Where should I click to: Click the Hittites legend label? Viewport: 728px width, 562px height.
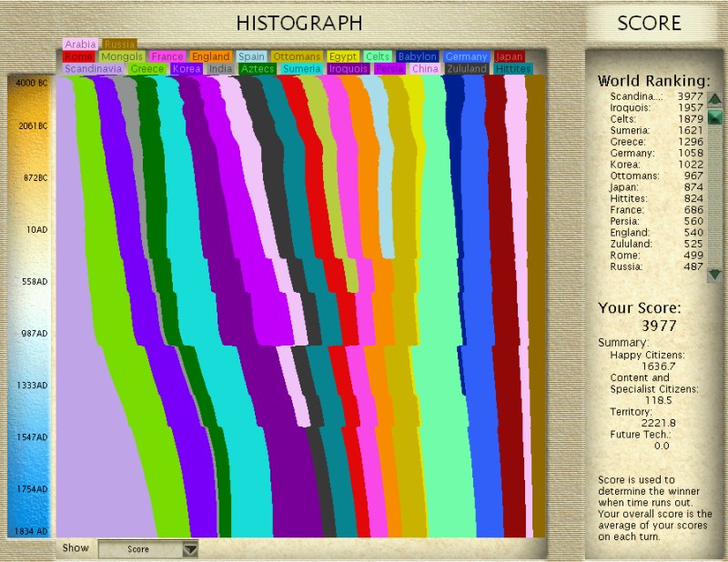click(513, 69)
